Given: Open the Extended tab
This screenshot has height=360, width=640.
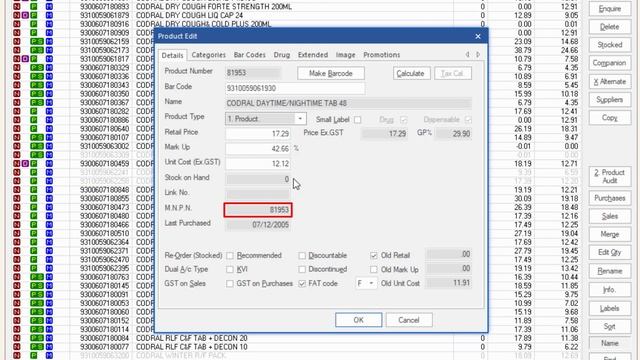Looking at the screenshot, I should pos(313,55).
